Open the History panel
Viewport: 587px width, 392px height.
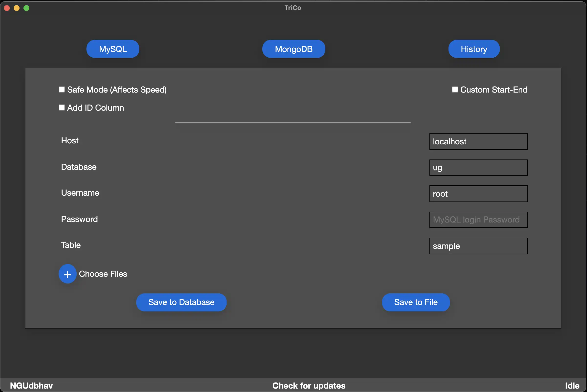pyautogui.click(x=474, y=49)
